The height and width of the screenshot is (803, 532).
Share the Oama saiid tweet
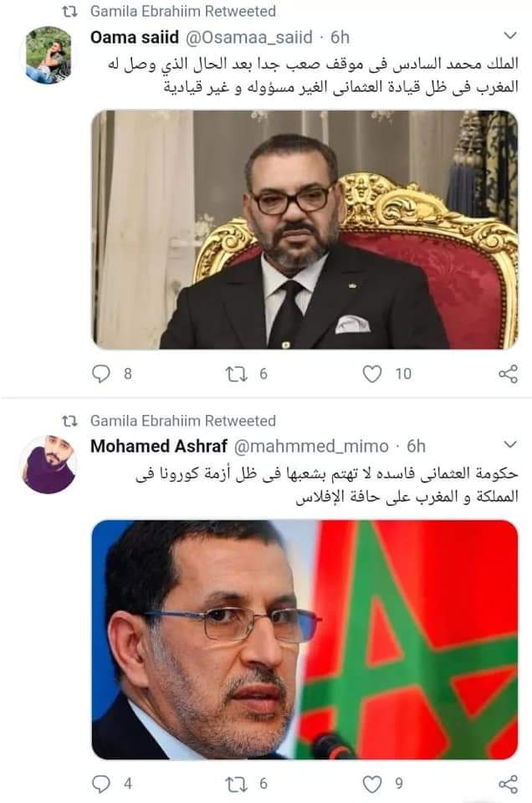(x=508, y=374)
